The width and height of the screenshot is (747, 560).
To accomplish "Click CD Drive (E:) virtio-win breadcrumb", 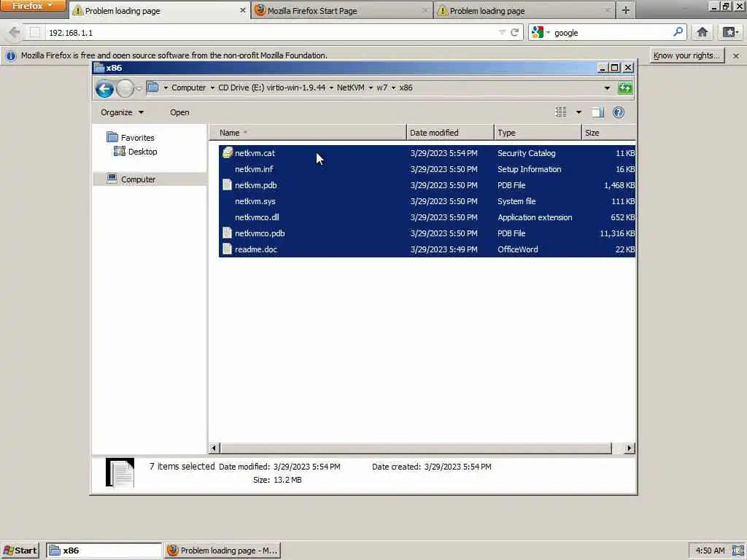I will (x=271, y=87).
